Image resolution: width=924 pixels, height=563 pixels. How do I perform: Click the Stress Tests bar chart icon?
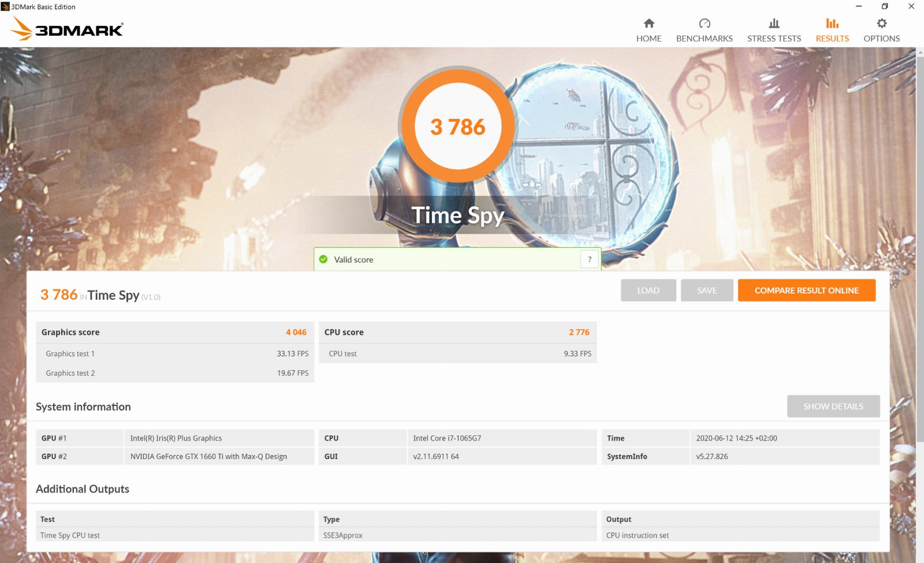pyautogui.click(x=774, y=23)
